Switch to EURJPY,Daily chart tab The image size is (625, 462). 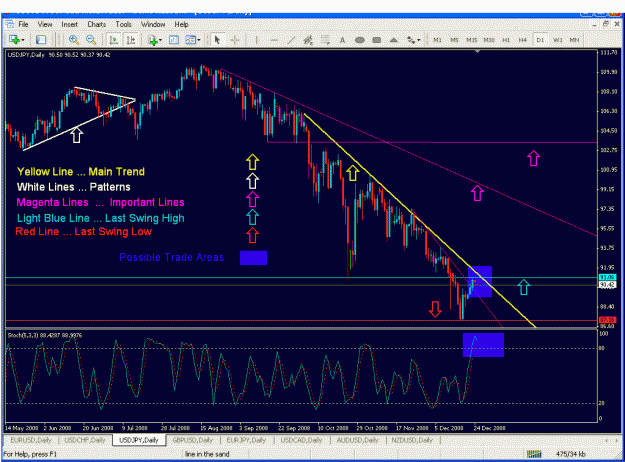(246, 440)
